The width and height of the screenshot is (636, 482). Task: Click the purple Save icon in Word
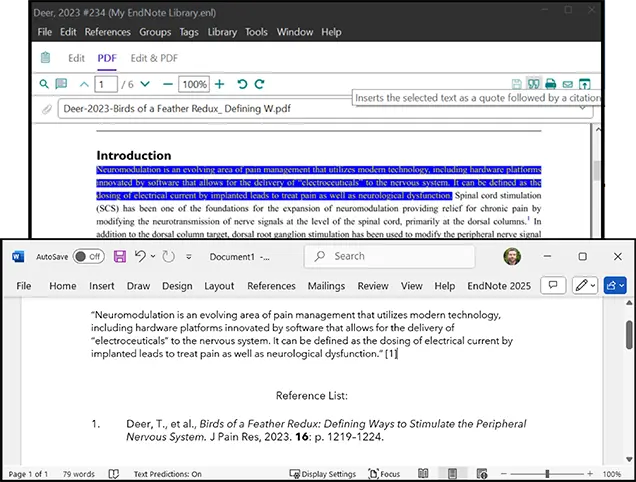(x=119, y=256)
